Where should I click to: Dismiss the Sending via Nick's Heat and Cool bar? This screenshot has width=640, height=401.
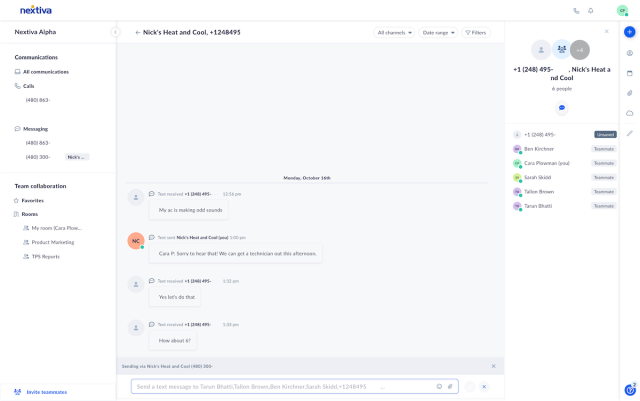click(493, 366)
